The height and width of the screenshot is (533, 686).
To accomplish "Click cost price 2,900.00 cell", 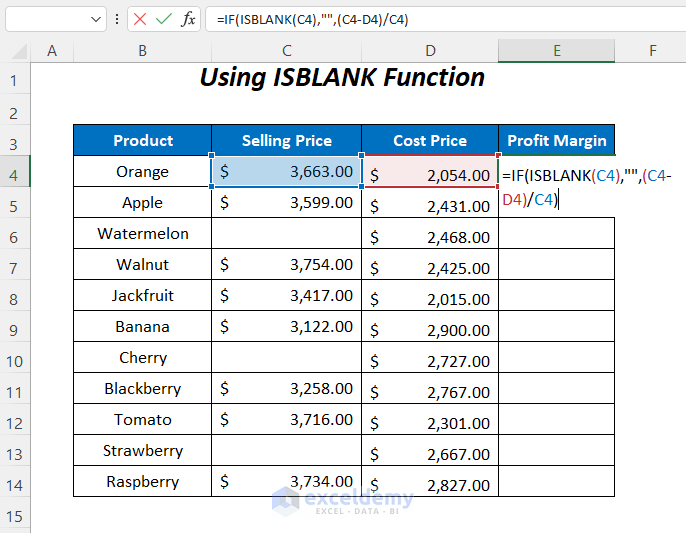I will pyautogui.click(x=430, y=326).
